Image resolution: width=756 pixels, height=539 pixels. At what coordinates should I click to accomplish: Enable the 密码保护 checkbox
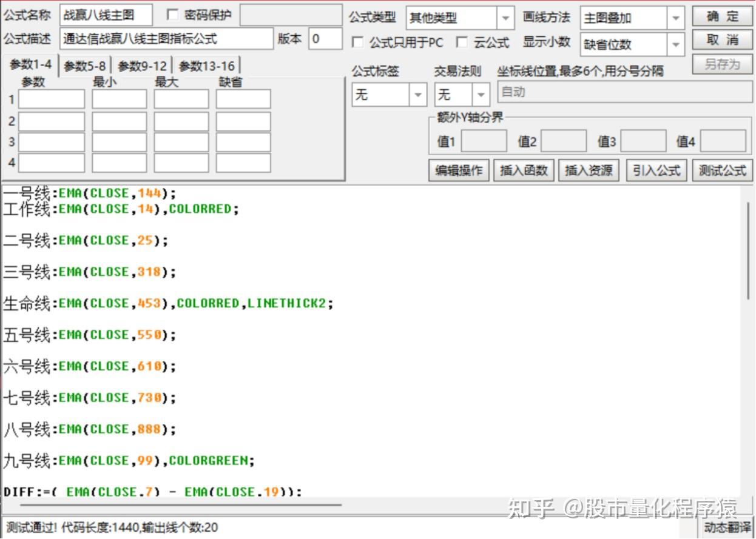(x=172, y=15)
